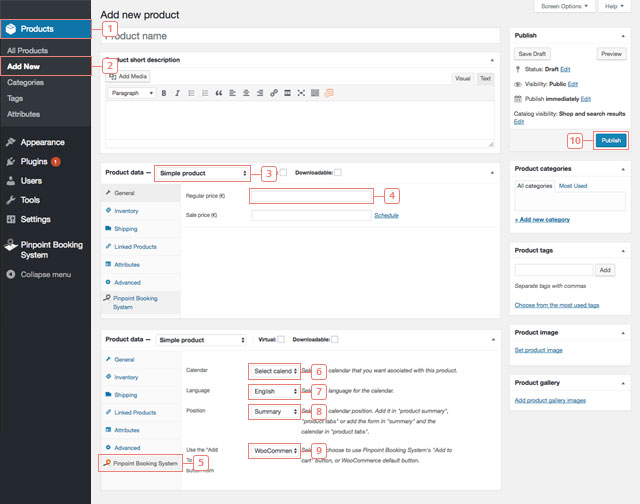Viewport: 640px width, 504px height.
Task: Open Plugins from admin sidebar
Action: (34, 162)
